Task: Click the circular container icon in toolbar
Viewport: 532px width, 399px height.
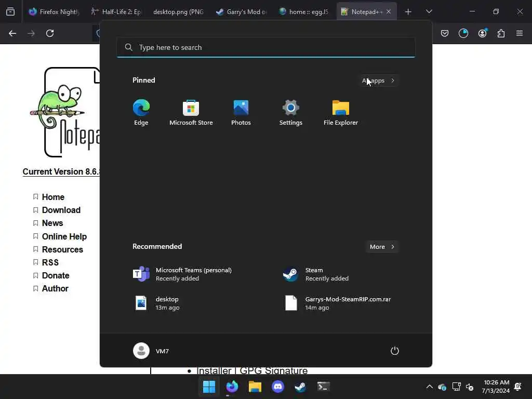Action: point(463,33)
